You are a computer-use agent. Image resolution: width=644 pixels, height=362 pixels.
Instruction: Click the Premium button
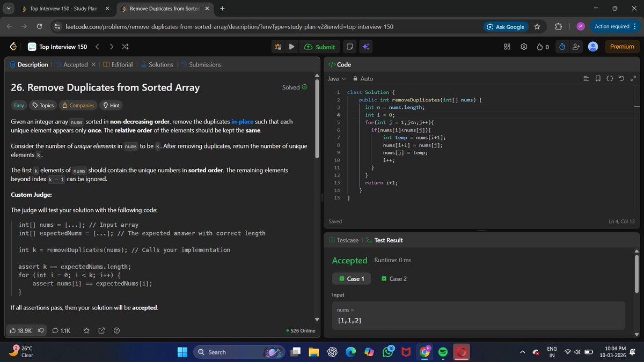pyautogui.click(x=622, y=47)
